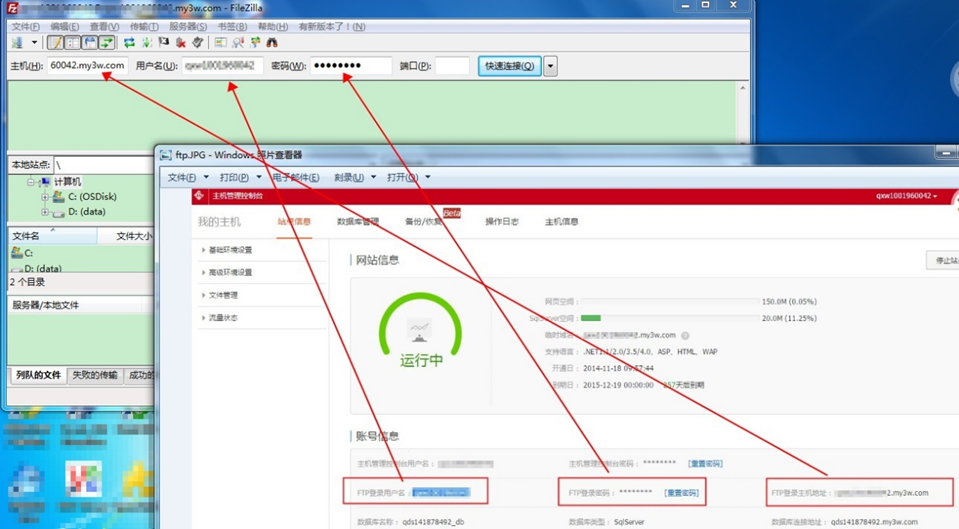The width and height of the screenshot is (959, 529).
Task: Open the 服务器(S) menu
Action: (x=188, y=26)
